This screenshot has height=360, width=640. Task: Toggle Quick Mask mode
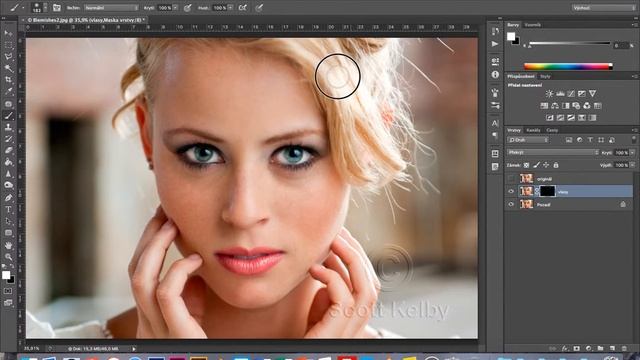click(8, 291)
